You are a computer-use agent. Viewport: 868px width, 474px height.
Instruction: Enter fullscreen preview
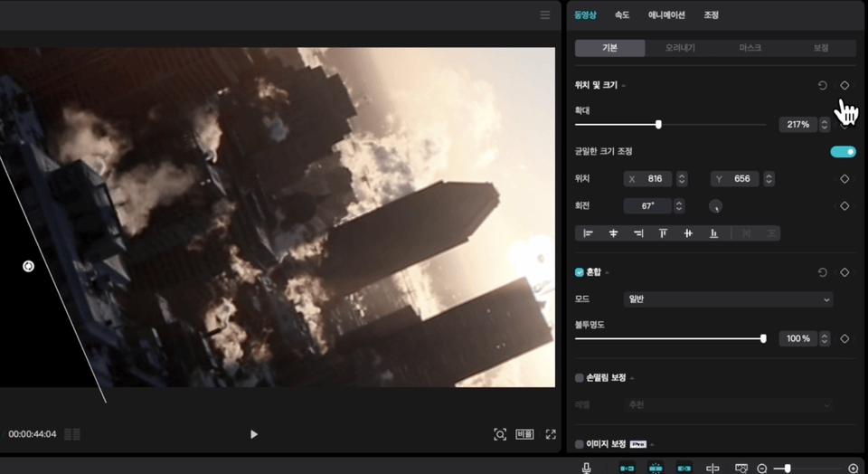[551, 434]
